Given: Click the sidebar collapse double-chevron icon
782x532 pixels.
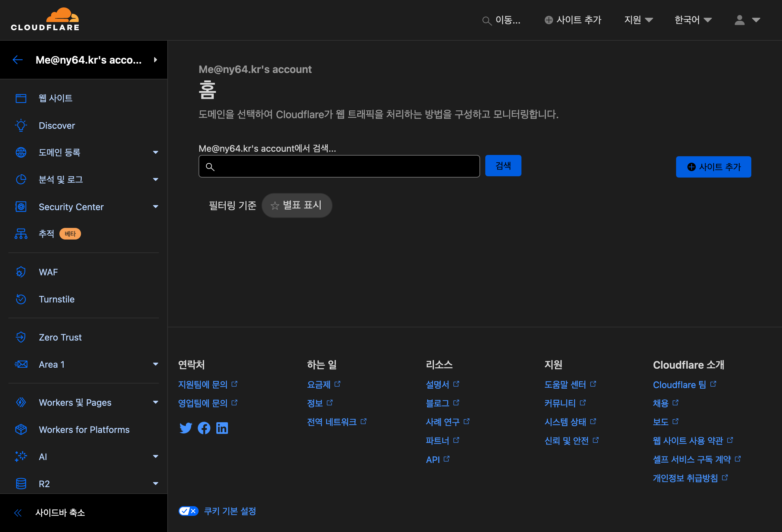Looking at the screenshot, I should point(18,513).
